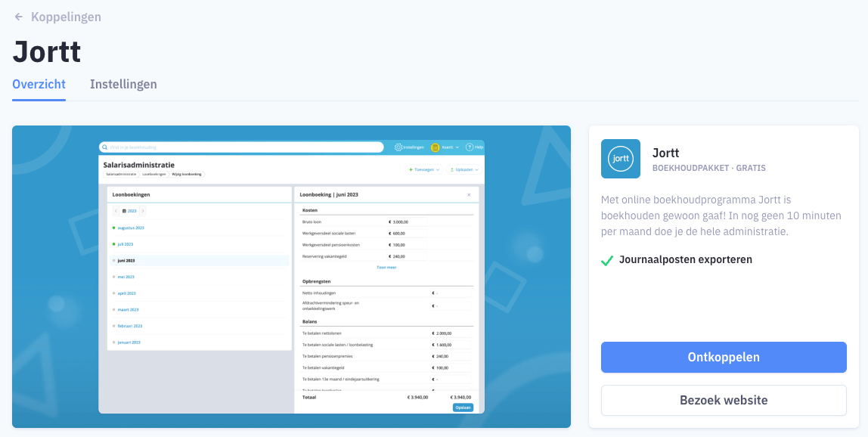Image resolution: width=868 pixels, height=437 pixels.
Task: Click the Ontkoppelen button
Action: coord(724,358)
